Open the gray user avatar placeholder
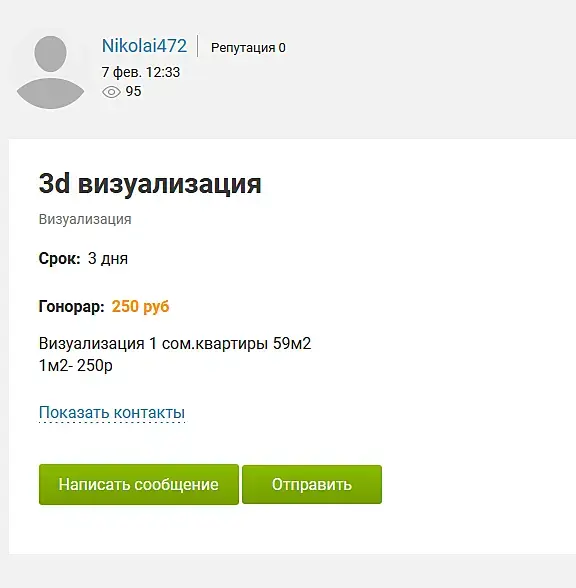576x588 pixels. coord(50,72)
